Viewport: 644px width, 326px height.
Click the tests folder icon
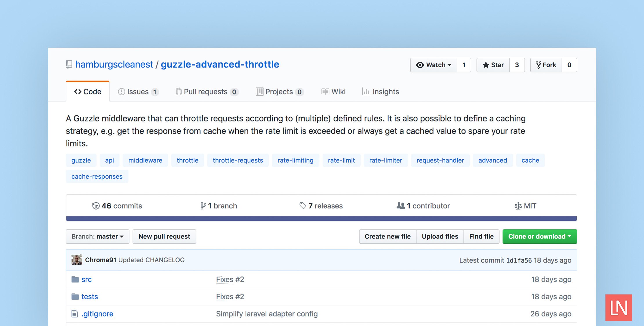click(75, 296)
